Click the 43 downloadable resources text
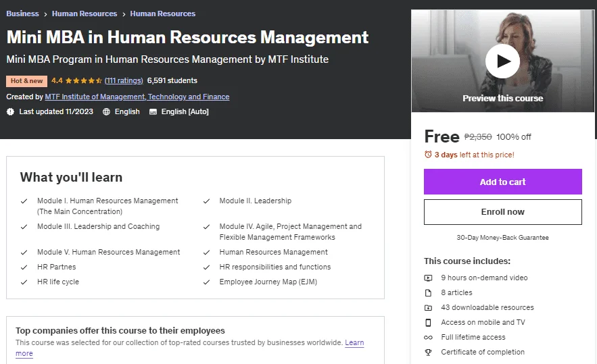597x364 pixels. tap(487, 307)
